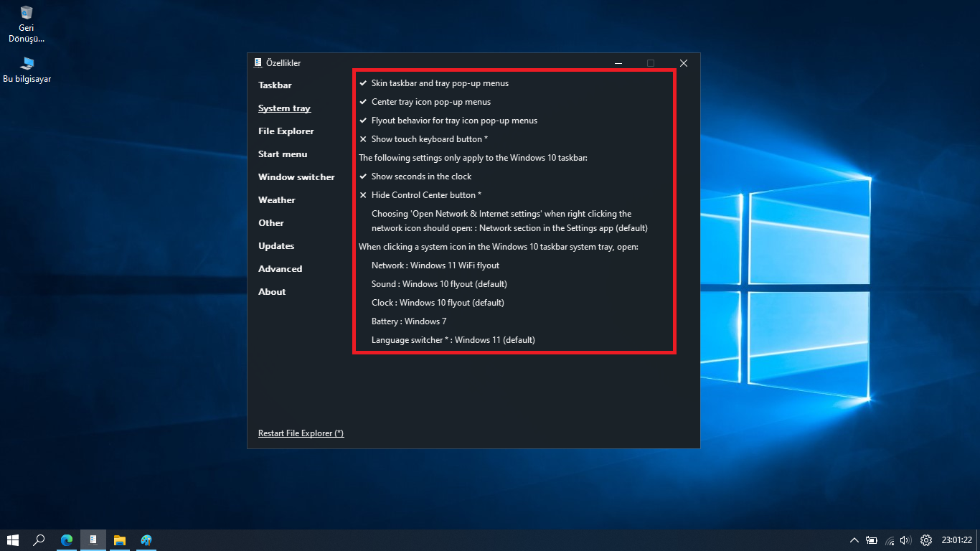Switch to File Explorer section
This screenshot has width=980, height=551.
pyautogui.click(x=286, y=131)
